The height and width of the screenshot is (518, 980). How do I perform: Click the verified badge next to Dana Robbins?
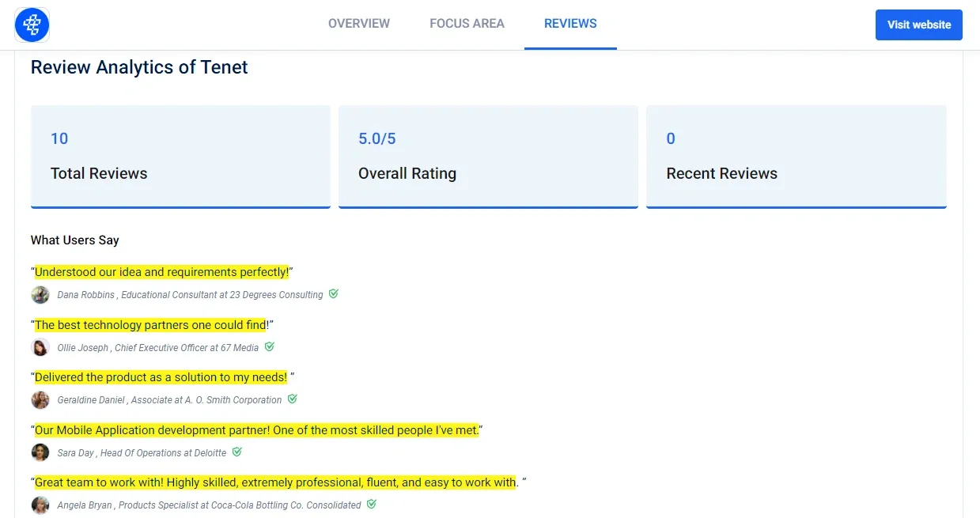pyautogui.click(x=333, y=293)
